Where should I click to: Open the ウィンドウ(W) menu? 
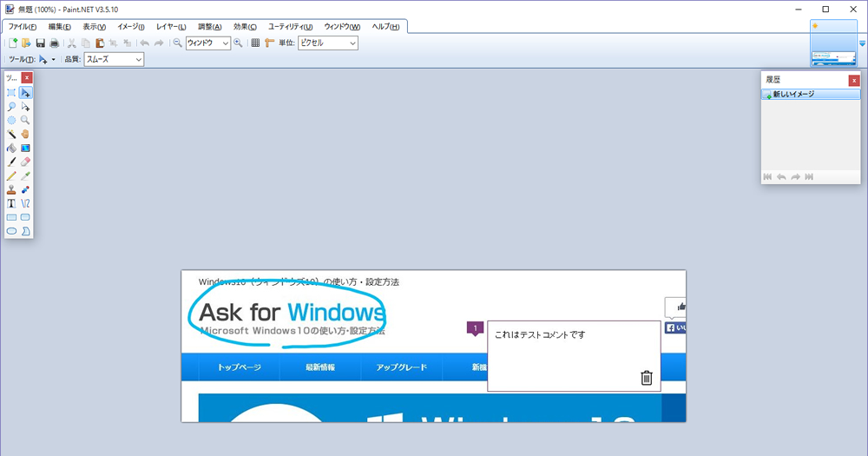point(342,27)
